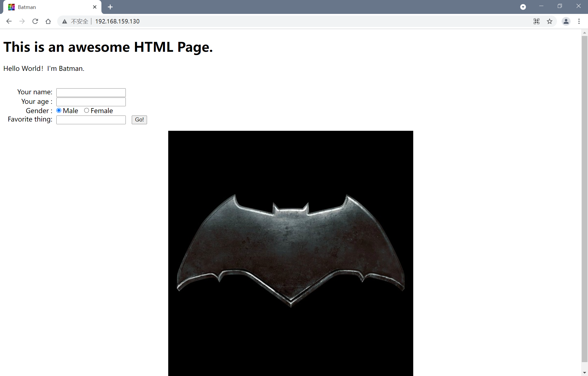Image resolution: width=588 pixels, height=376 pixels.
Task: Click the forward navigation arrow
Action: (22, 21)
